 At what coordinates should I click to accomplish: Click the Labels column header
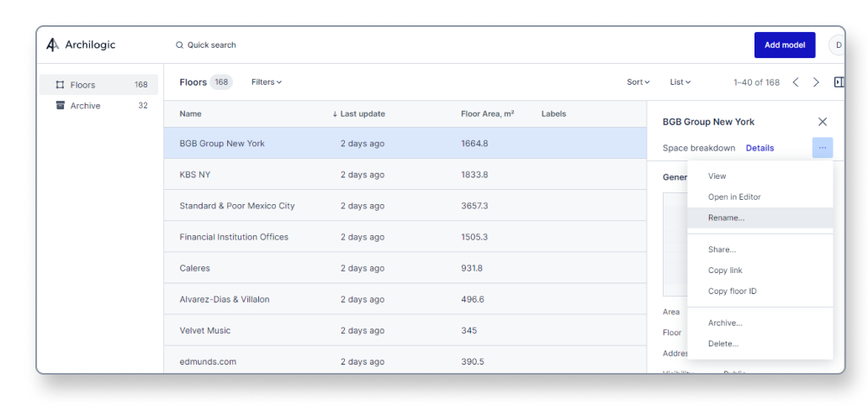pos(553,114)
